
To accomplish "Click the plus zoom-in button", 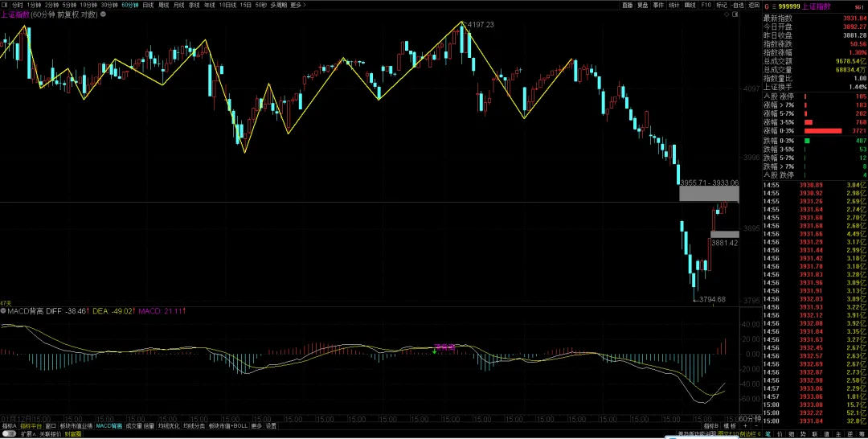I will [743, 425].
